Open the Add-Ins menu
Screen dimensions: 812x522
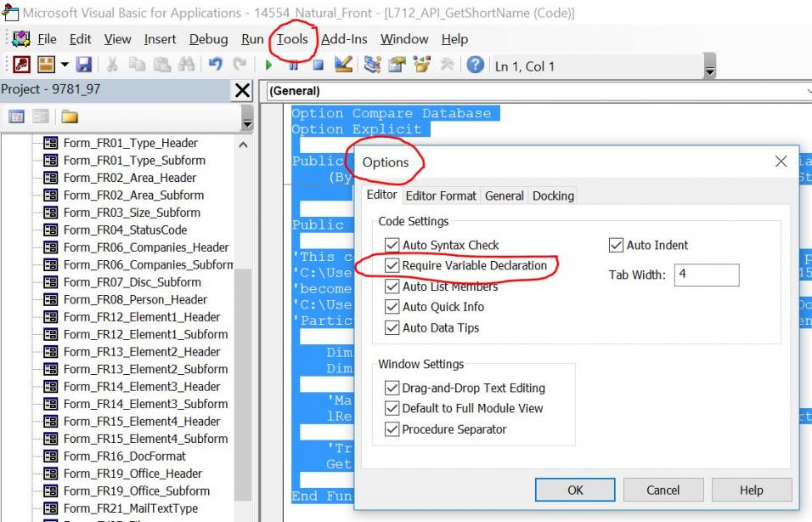(x=344, y=39)
